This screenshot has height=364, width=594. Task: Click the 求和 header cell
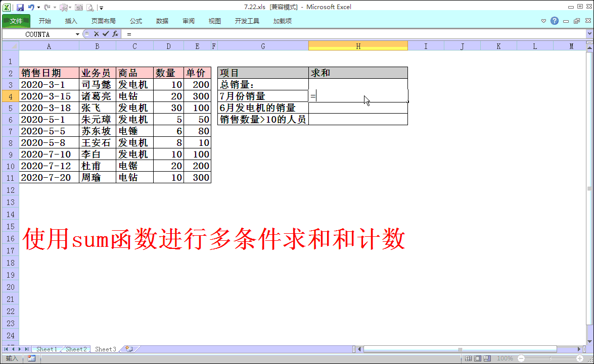[358, 73]
